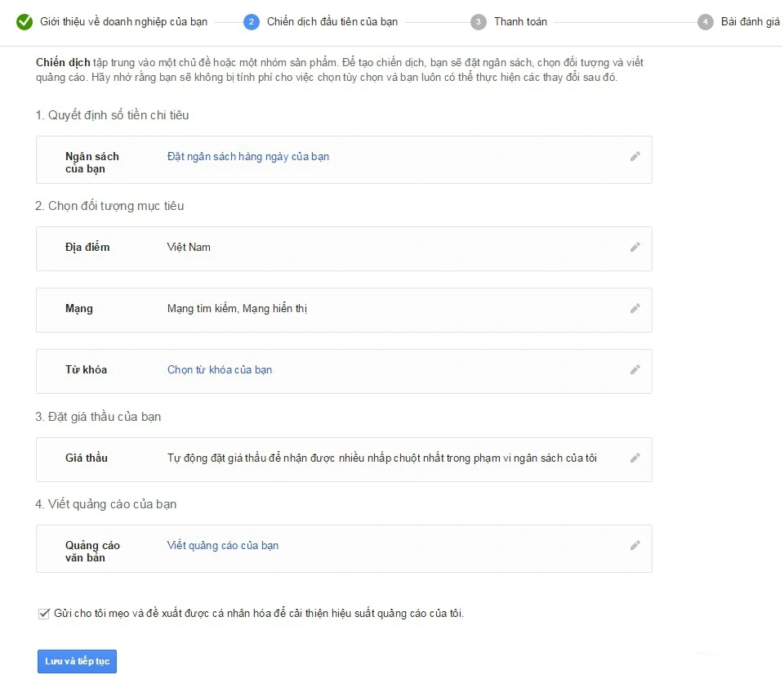Go to Giới thiệu về doanh nghiệp step
The image size is (784, 675).
[x=123, y=21]
